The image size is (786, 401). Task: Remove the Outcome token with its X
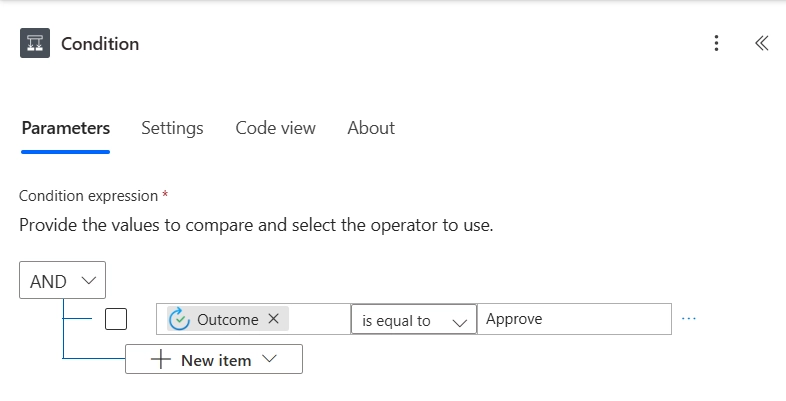tap(274, 319)
